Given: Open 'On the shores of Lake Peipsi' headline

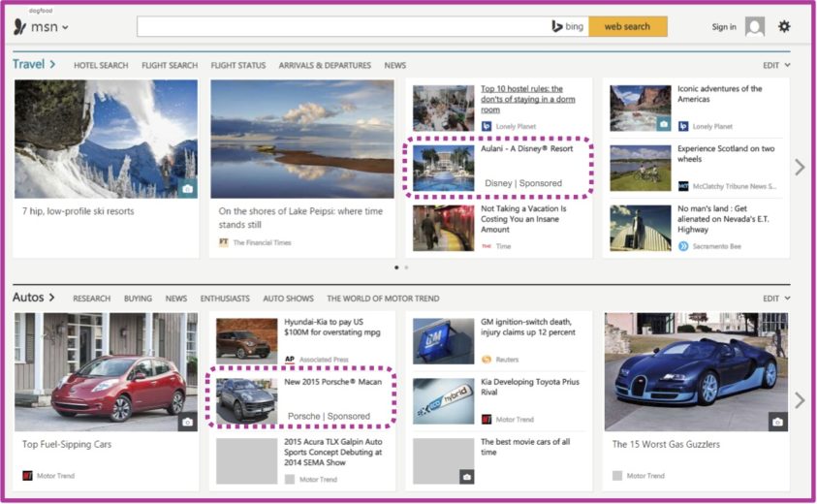Looking at the screenshot, I should pos(300,218).
